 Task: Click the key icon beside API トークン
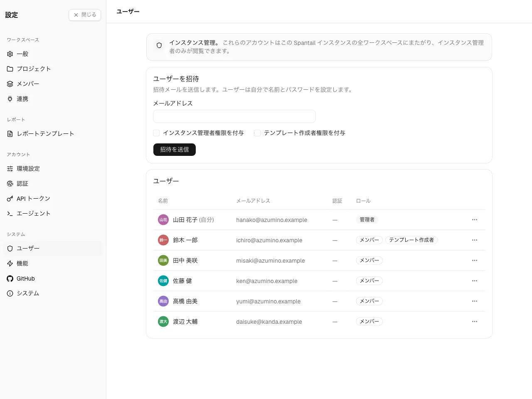pyautogui.click(x=10, y=199)
